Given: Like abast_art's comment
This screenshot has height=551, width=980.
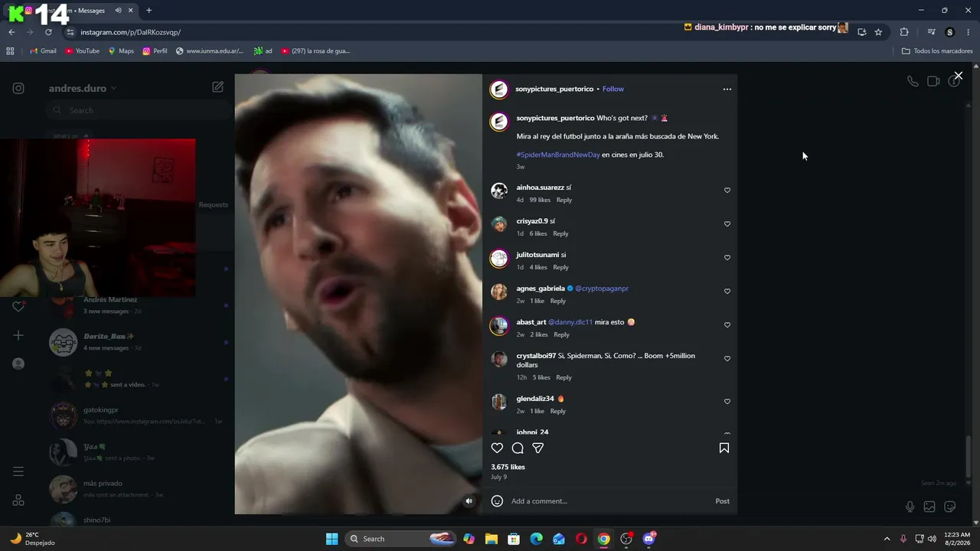Looking at the screenshot, I should point(727,325).
